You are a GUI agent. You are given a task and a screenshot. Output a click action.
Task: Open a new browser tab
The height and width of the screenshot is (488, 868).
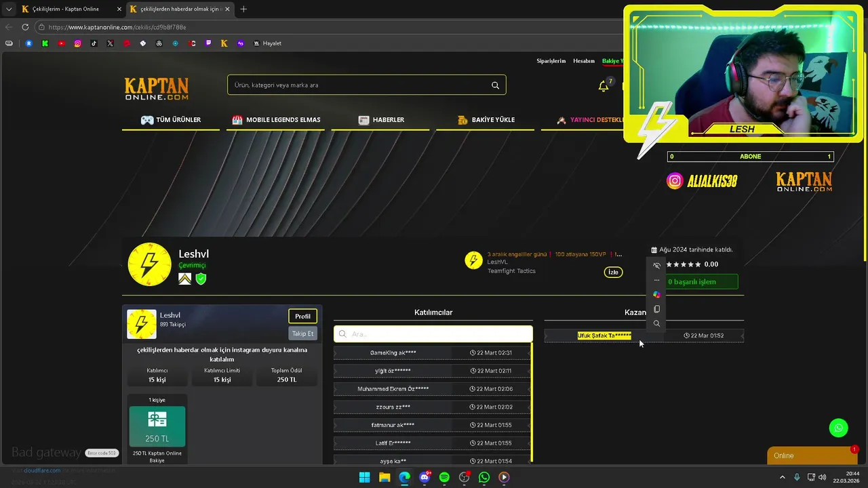[x=243, y=9]
